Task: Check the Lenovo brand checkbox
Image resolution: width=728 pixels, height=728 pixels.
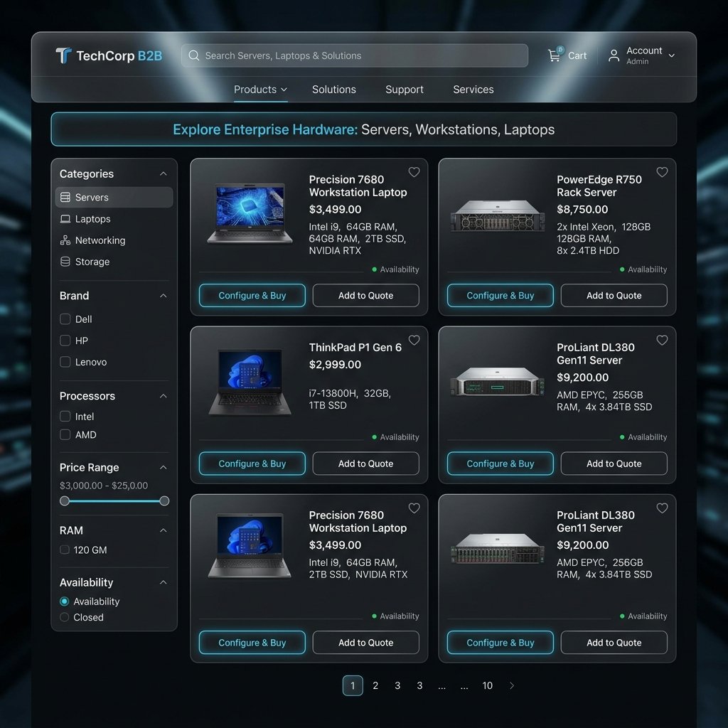Action: tap(65, 362)
